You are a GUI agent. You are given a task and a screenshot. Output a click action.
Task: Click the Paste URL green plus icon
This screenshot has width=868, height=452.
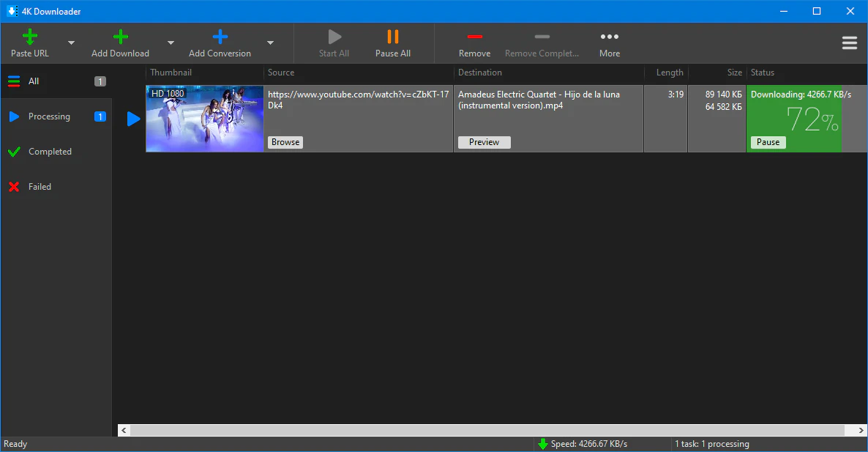click(30, 37)
